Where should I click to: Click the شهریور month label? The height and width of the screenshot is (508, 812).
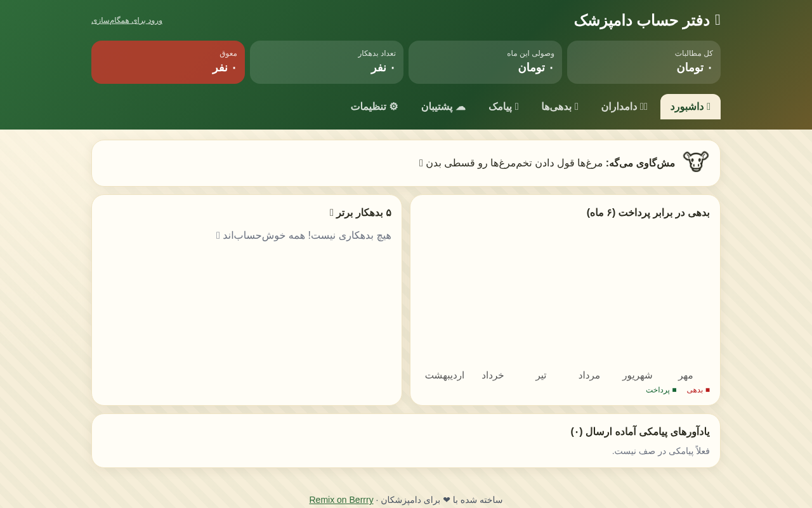pyautogui.click(x=638, y=375)
